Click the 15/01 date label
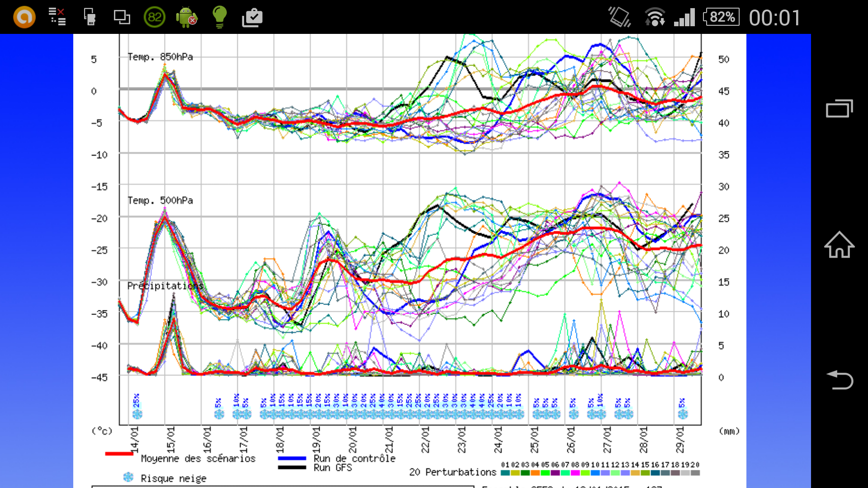The width and height of the screenshot is (868, 488). point(170,439)
